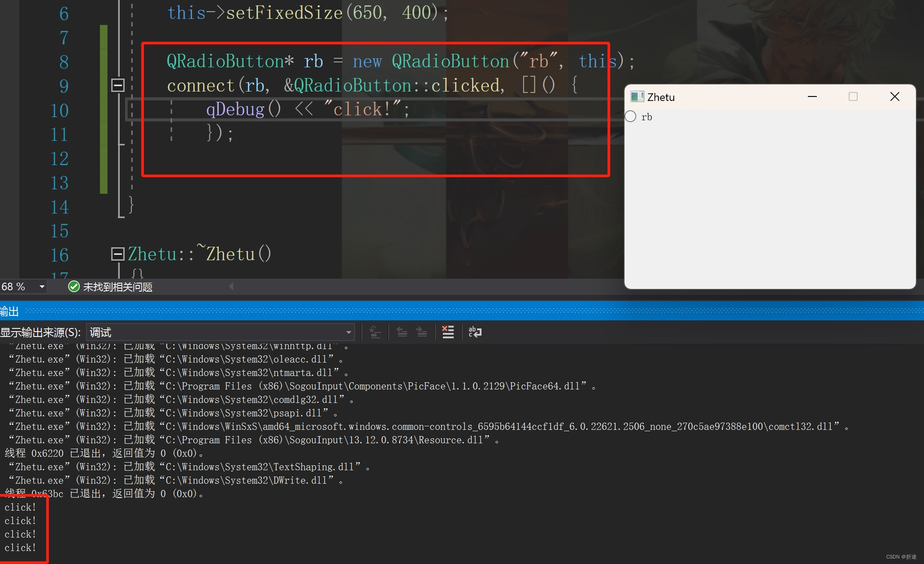
Task: Minimize the Zhetu window
Action: (x=812, y=97)
